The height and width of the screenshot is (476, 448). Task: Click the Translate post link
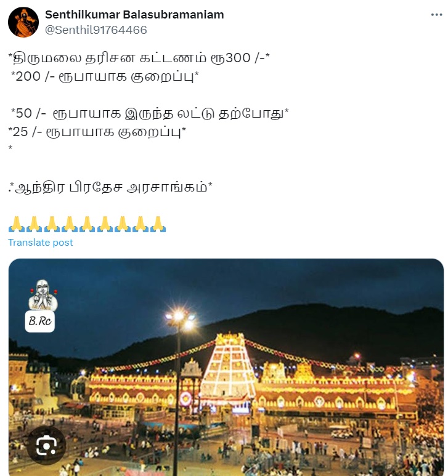[x=41, y=242]
